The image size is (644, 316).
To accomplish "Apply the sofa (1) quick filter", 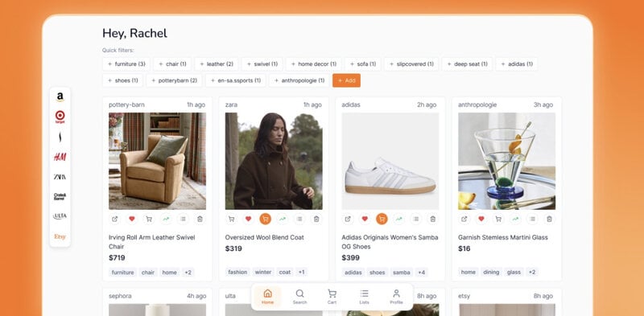I will pyautogui.click(x=363, y=64).
